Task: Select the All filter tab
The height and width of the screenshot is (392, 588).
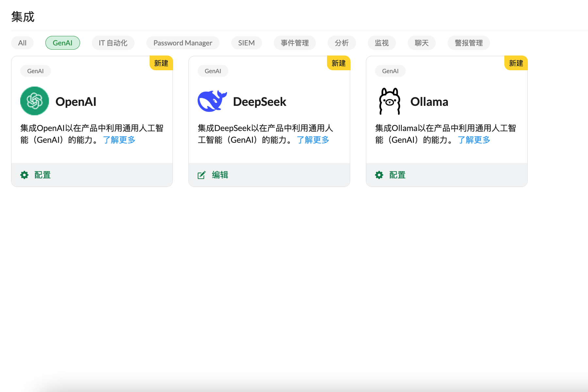Action: [x=22, y=43]
